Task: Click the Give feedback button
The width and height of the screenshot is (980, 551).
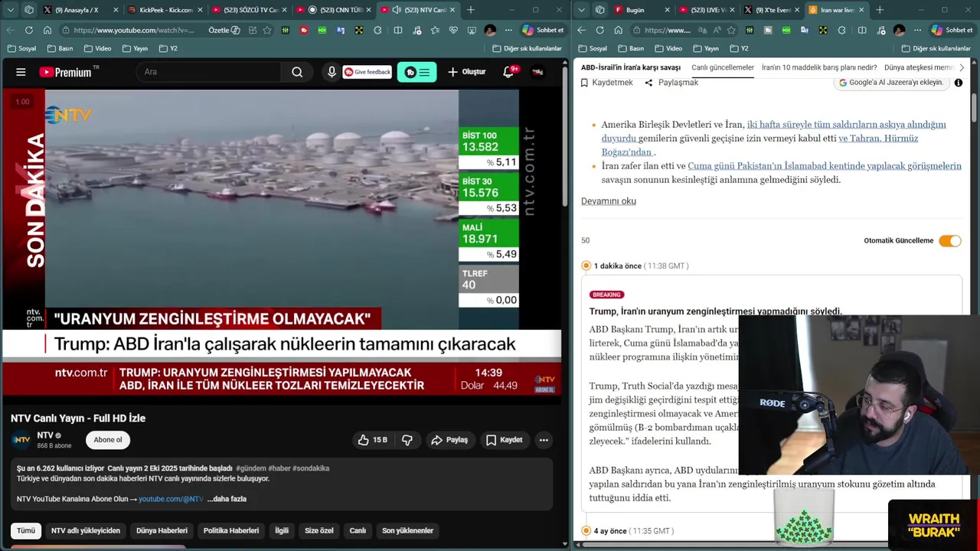Action: pyautogui.click(x=367, y=72)
